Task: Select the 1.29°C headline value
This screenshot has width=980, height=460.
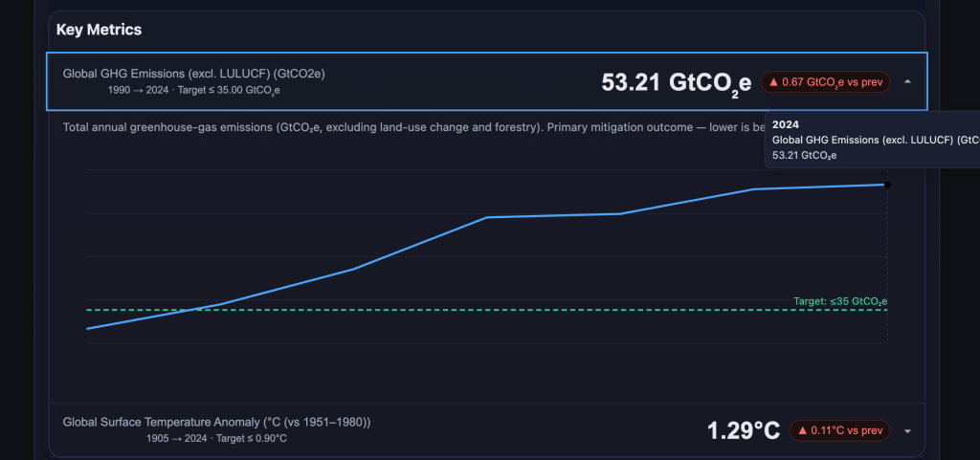Action: point(744,431)
